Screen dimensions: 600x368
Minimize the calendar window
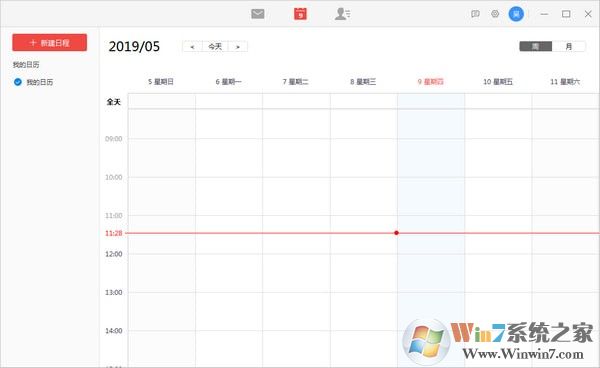pos(544,14)
